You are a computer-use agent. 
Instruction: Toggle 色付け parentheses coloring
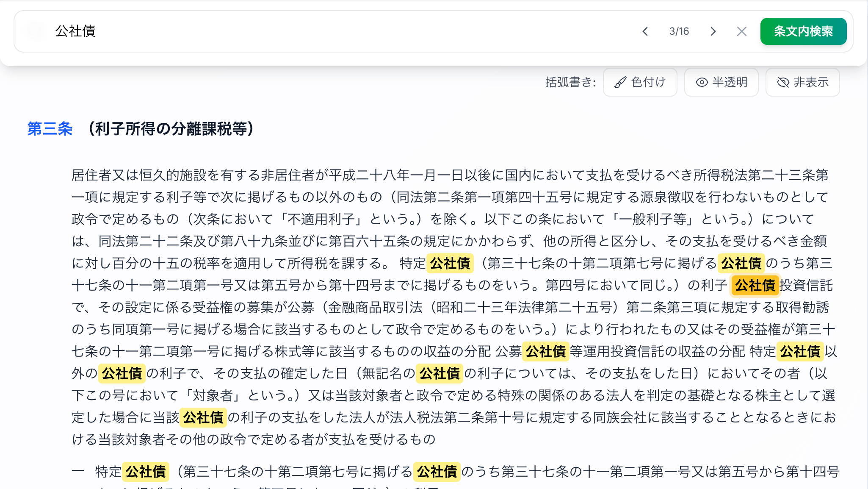(x=640, y=82)
